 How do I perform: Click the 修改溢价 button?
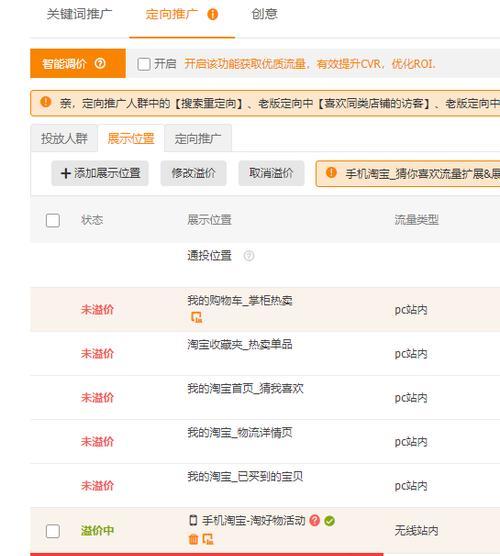(x=193, y=173)
